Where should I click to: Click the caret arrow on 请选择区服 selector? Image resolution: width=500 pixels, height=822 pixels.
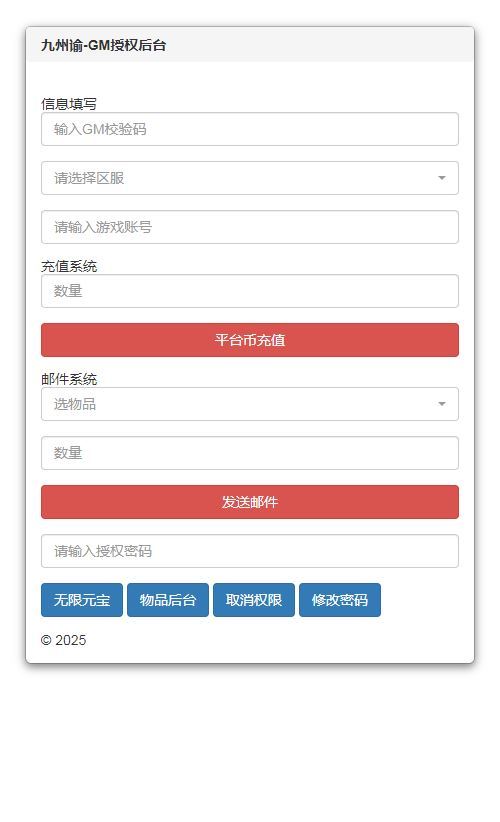tap(441, 178)
